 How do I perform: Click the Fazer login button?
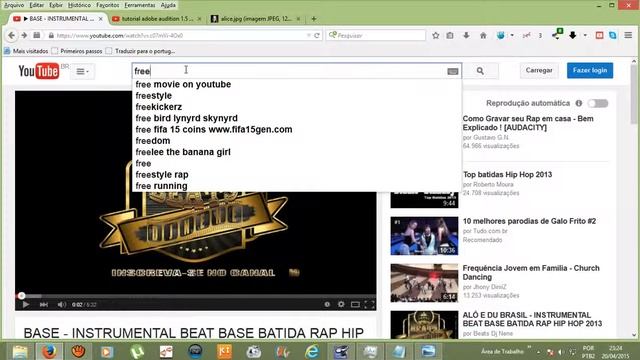[590, 70]
